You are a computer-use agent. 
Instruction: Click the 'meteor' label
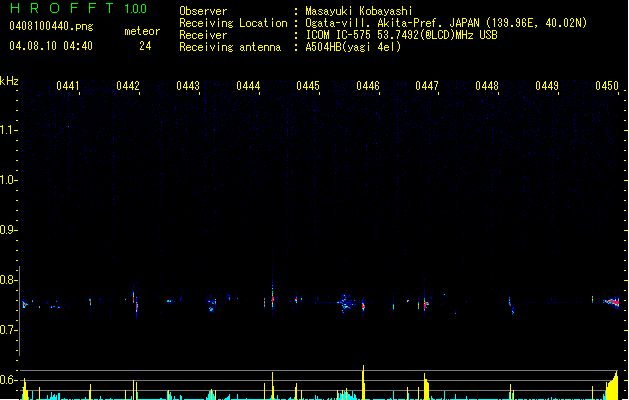pos(142,31)
